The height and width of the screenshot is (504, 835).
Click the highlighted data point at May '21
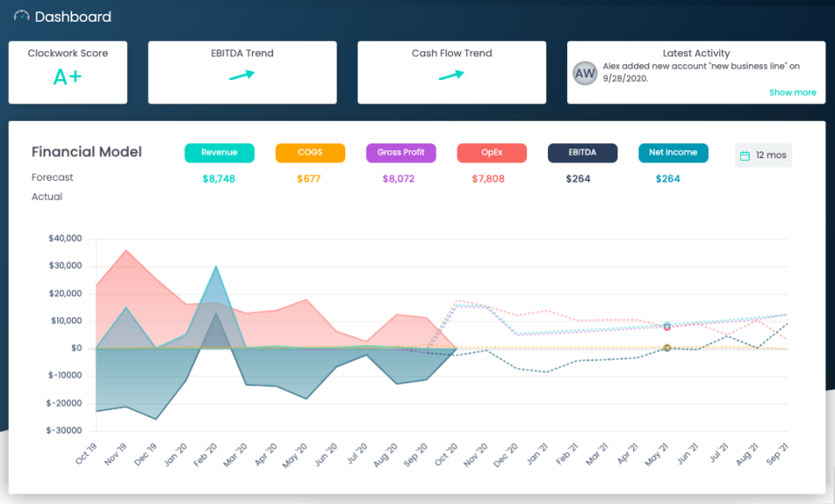tap(666, 327)
